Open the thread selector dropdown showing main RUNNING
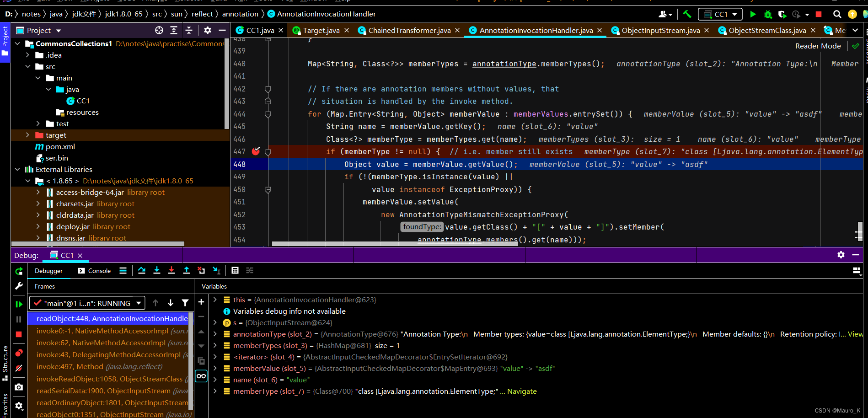This screenshot has width=868, height=418. pyautogui.click(x=87, y=303)
